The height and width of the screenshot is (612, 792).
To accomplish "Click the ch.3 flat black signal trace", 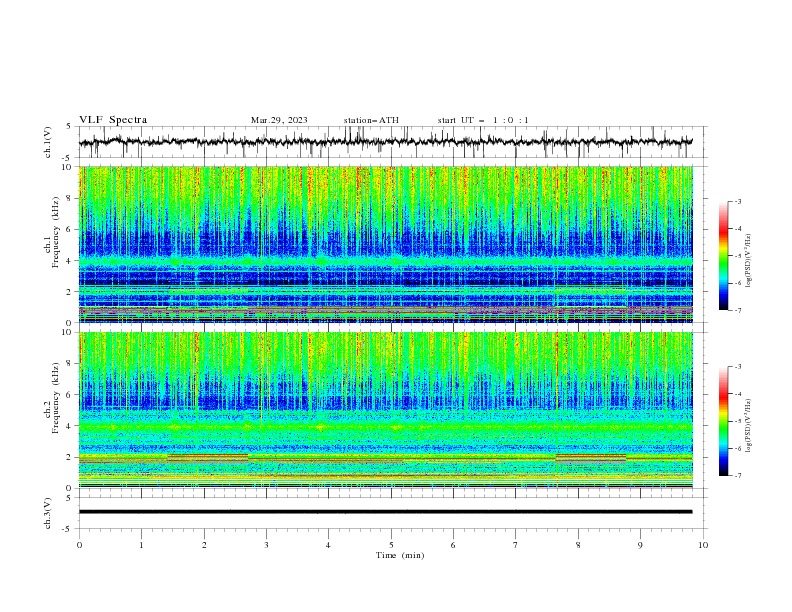I will (385, 512).
